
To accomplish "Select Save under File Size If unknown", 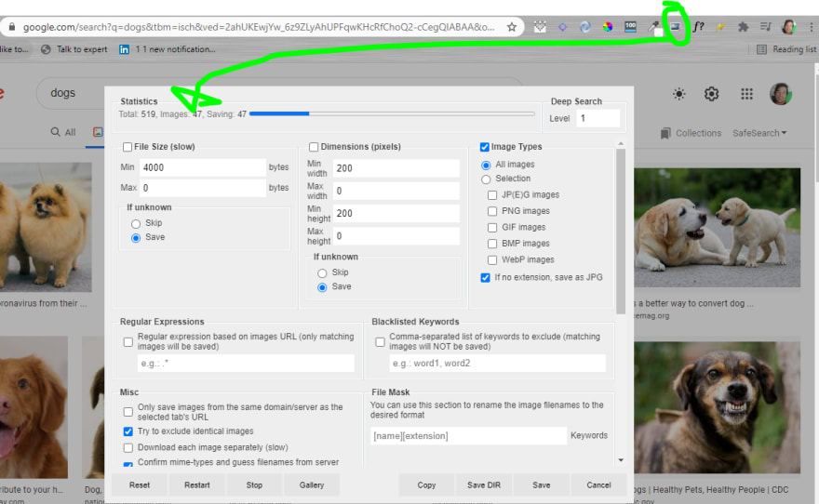I will pos(136,238).
